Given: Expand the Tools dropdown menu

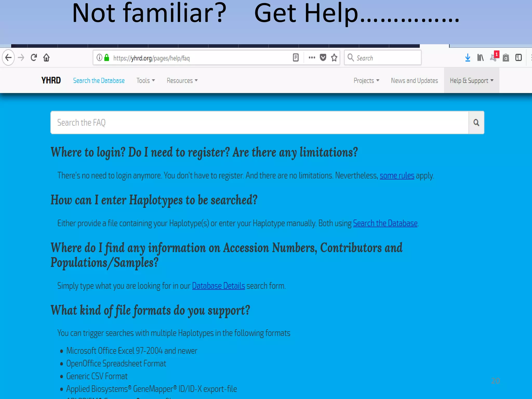Looking at the screenshot, I should pyautogui.click(x=145, y=81).
